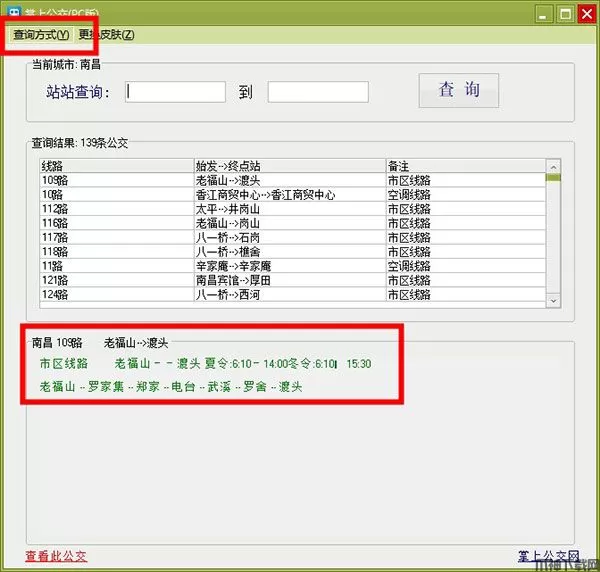Click the green 市区线路 label in the details
The width and height of the screenshot is (600, 572).
(64, 363)
